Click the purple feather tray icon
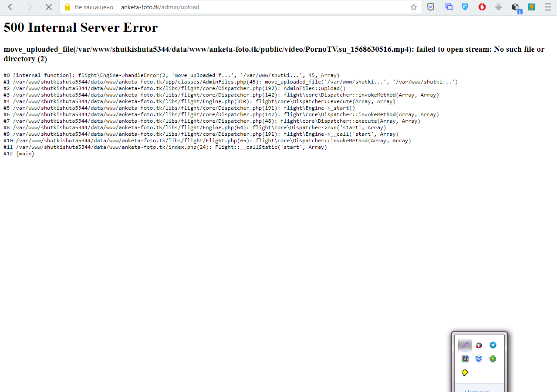Image resolution: width=557 pixels, height=392 pixels. 465,345
